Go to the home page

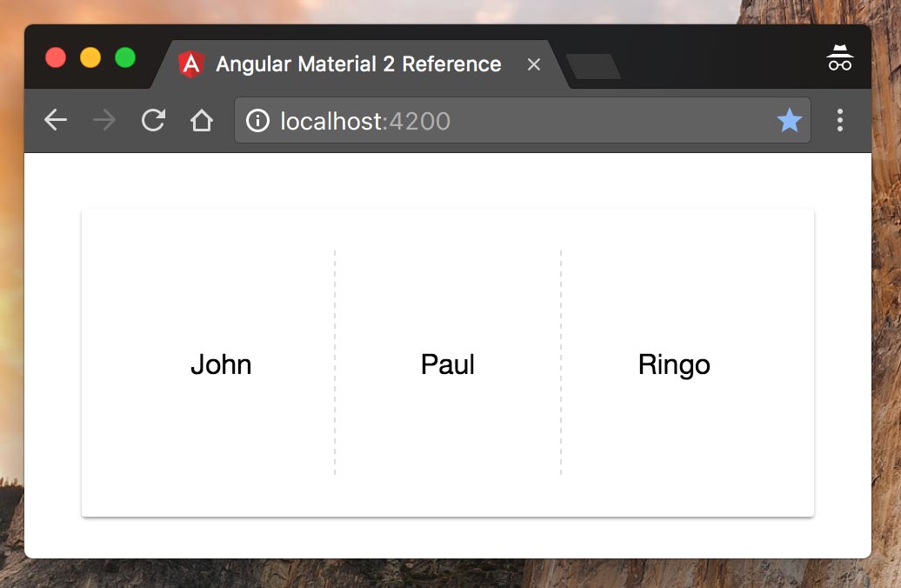202,120
